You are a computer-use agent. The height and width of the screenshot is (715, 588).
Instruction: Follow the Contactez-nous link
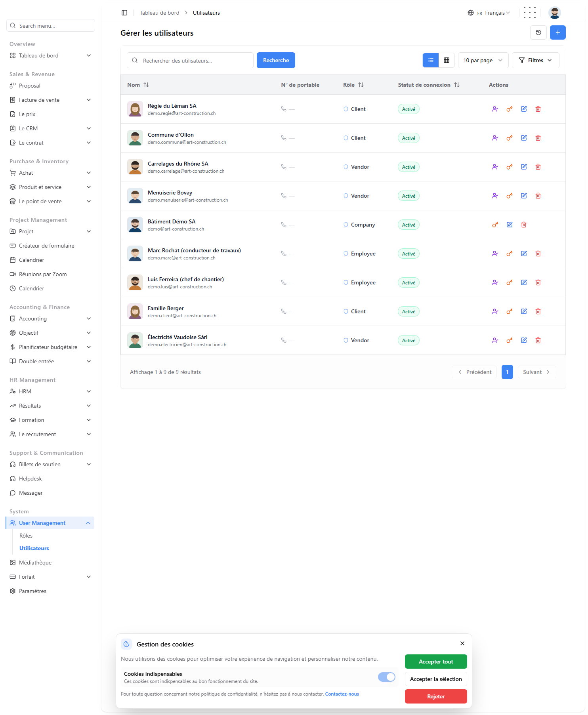tap(342, 694)
